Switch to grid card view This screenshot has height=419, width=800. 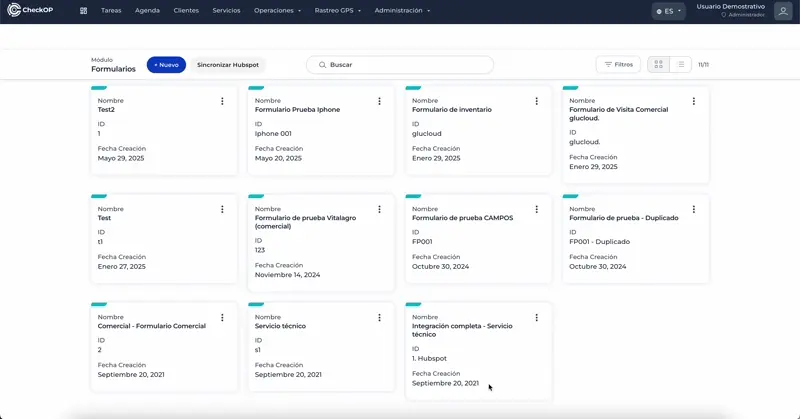coord(659,65)
